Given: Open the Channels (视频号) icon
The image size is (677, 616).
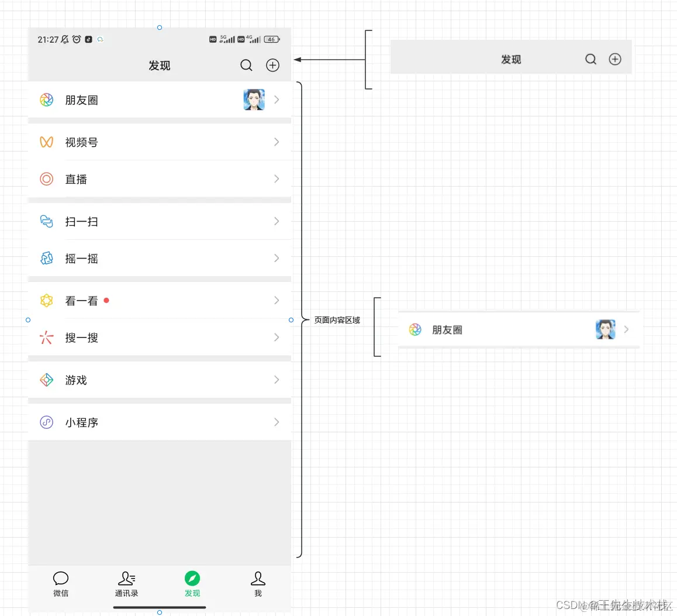Looking at the screenshot, I should coord(46,142).
